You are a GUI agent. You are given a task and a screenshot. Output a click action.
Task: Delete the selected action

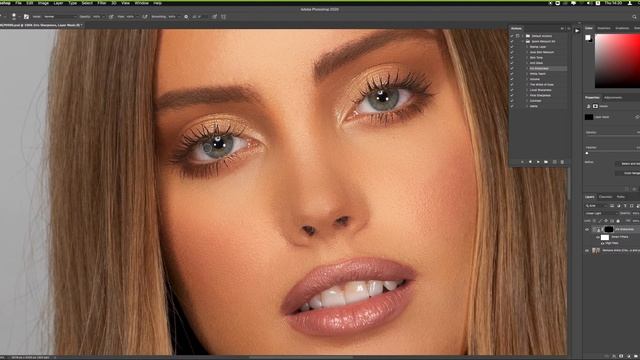(562, 162)
